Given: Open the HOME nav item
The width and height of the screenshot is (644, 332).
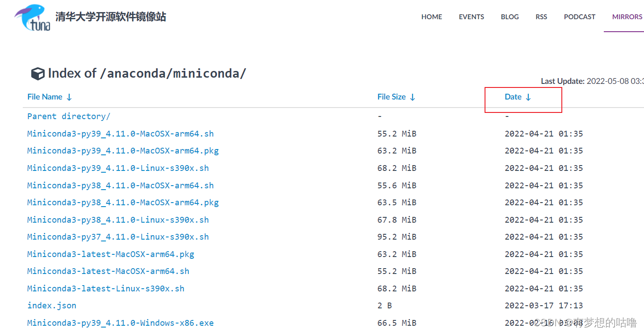Looking at the screenshot, I should point(431,17).
